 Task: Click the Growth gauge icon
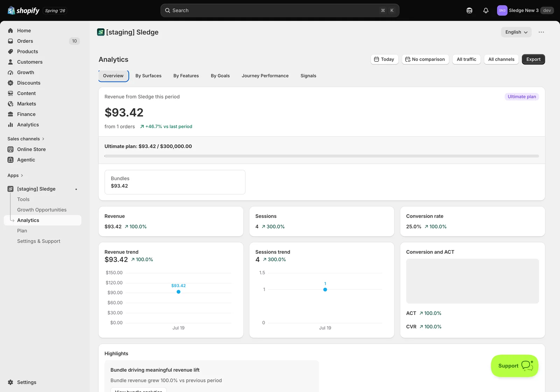[10, 72]
